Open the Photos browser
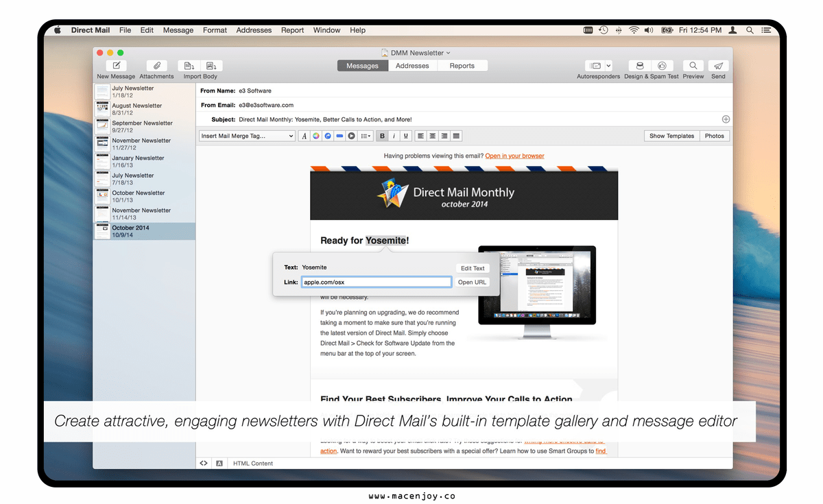 click(x=714, y=136)
